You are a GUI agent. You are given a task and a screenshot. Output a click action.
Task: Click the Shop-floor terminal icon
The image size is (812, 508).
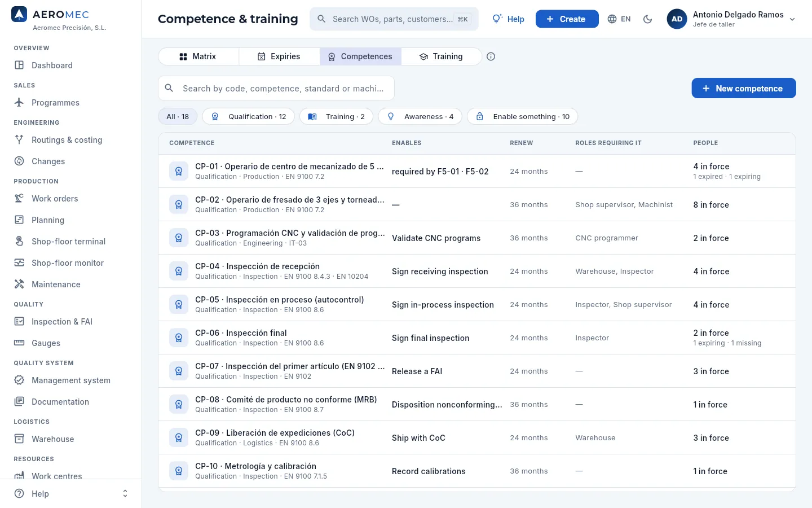coord(19,241)
